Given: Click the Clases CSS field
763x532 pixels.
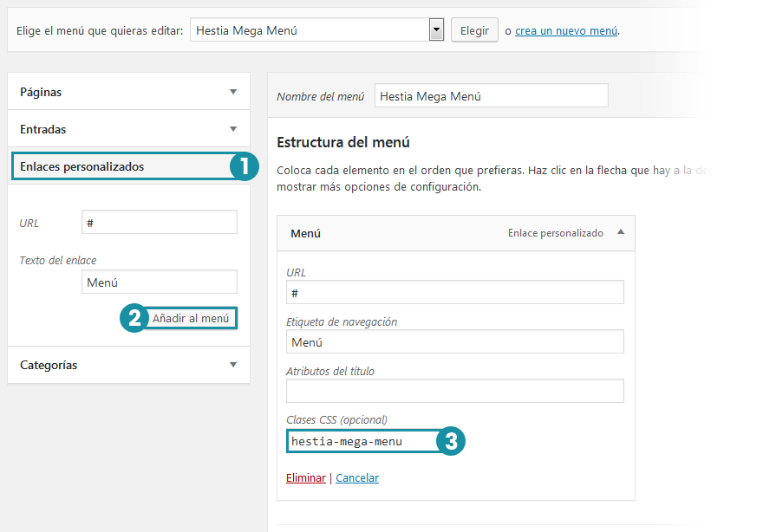Looking at the screenshot, I should [x=360, y=441].
